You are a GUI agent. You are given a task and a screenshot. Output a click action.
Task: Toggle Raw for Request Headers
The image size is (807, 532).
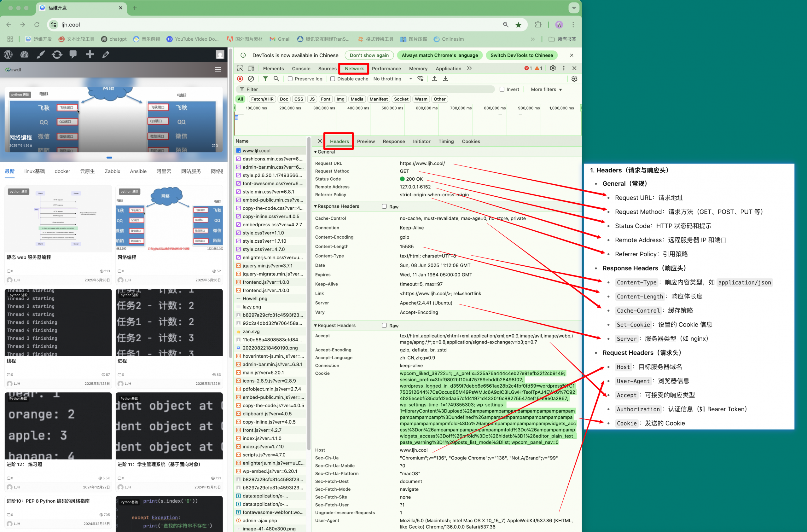384,325
